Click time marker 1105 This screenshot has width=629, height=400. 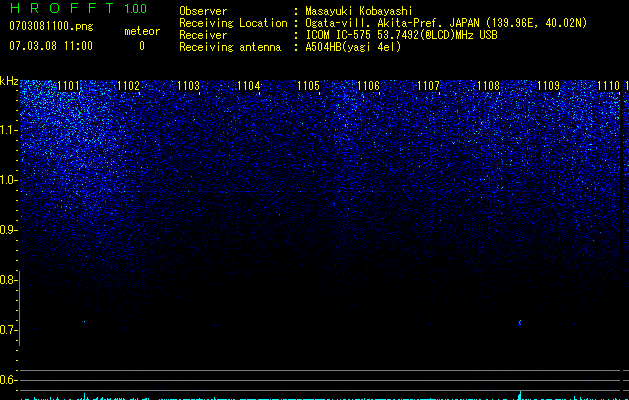(308, 86)
